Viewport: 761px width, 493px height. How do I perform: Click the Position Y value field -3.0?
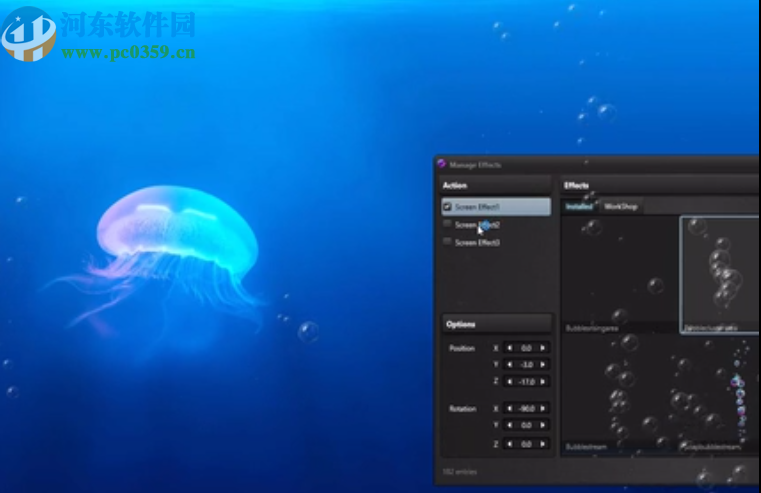point(526,364)
